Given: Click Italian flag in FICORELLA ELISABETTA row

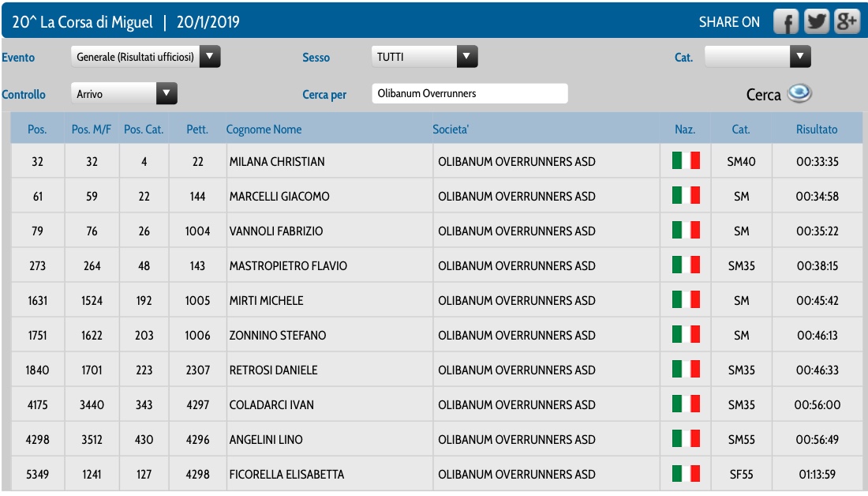Looking at the screenshot, I should (686, 473).
